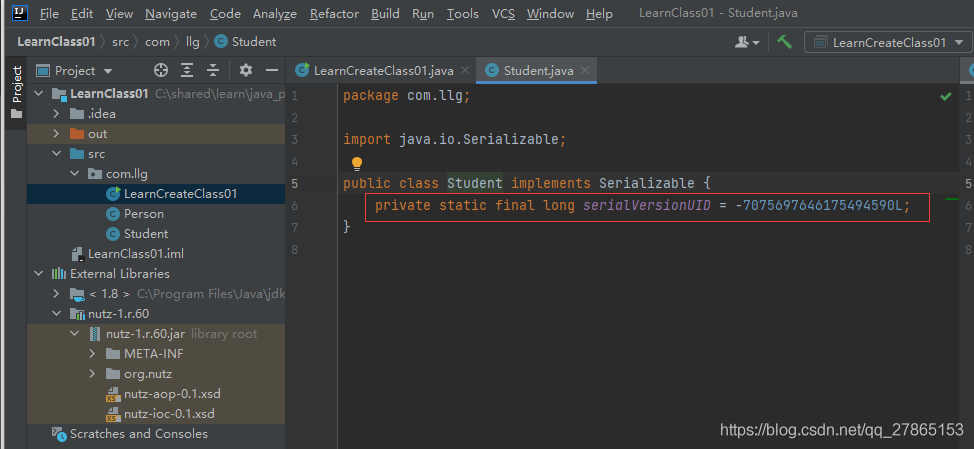The image size is (974, 449).
Task: Click the Expand All icon in Project panel
Action: coord(187,70)
